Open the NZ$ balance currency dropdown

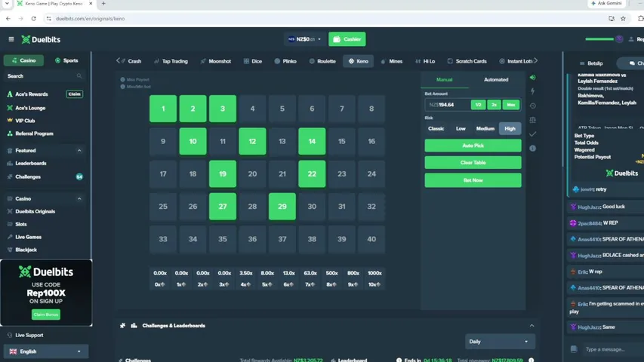304,39
